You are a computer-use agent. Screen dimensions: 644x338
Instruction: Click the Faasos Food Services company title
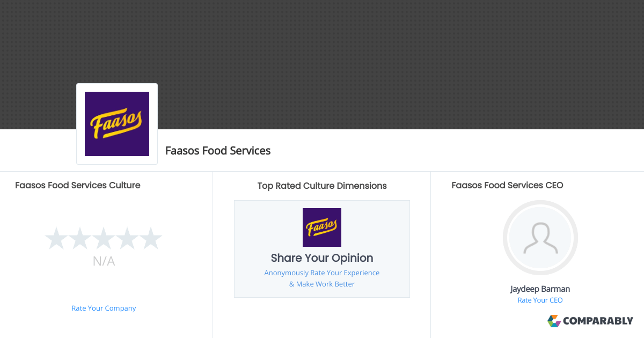point(218,151)
